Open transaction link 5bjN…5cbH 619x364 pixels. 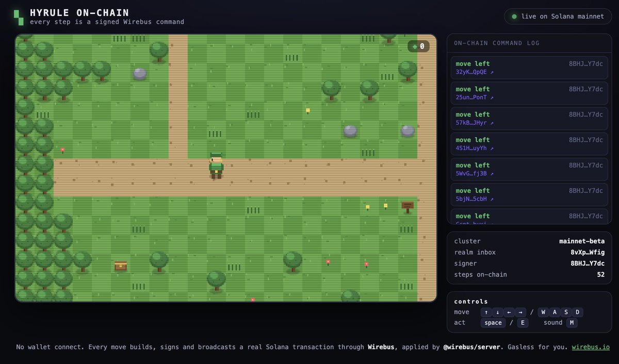(475, 199)
